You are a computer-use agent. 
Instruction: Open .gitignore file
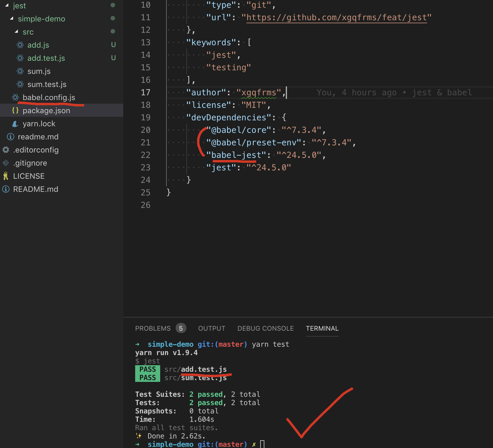click(x=30, y=163)
